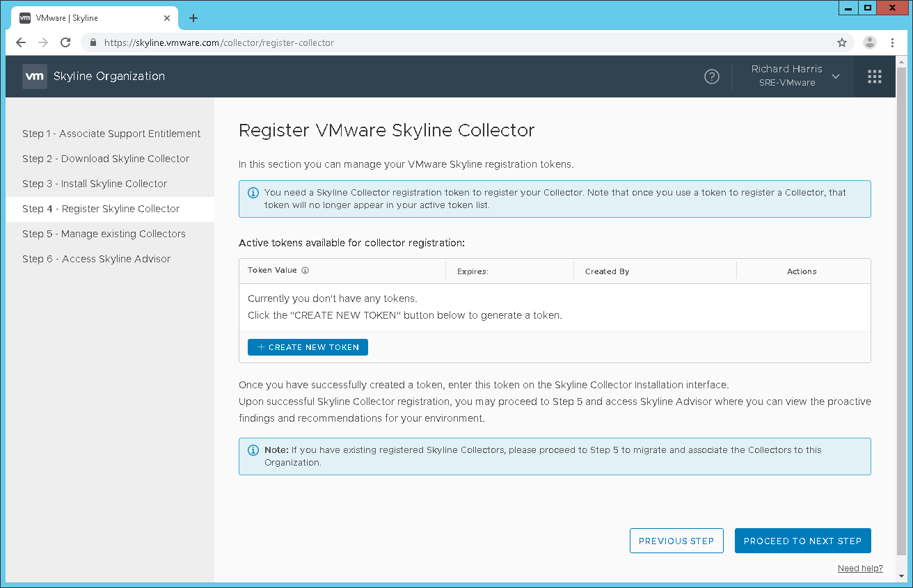913x588 pixels.
Task: Open a new browser tab with plus
Action: tap(193, 18)
